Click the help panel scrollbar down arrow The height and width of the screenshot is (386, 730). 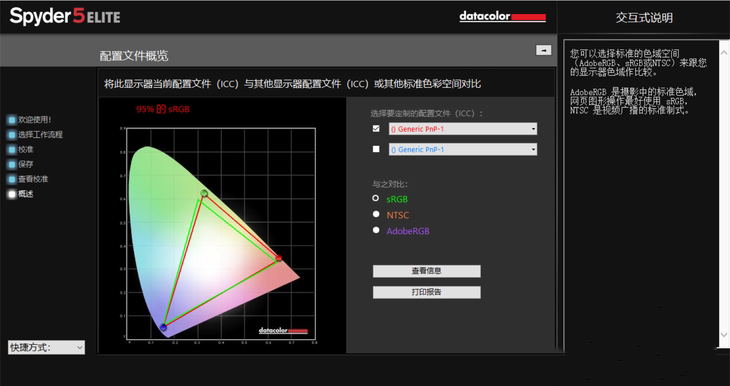coord(724,334)
